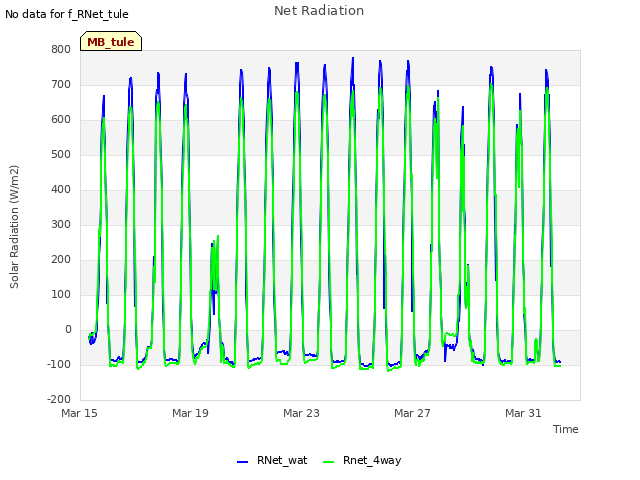Click the Mar 31 x-axis tick label

click(523, 413)
